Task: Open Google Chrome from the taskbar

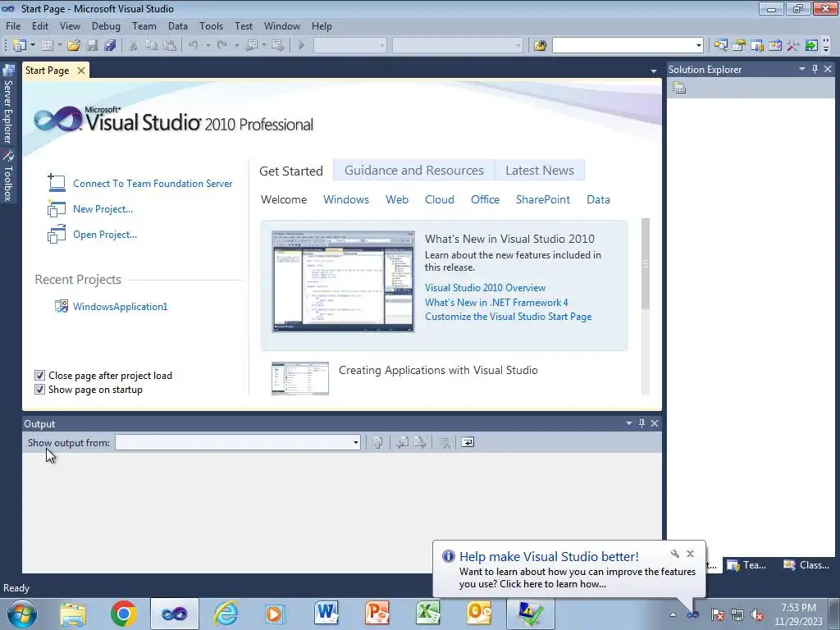Action: pos(124,614)
